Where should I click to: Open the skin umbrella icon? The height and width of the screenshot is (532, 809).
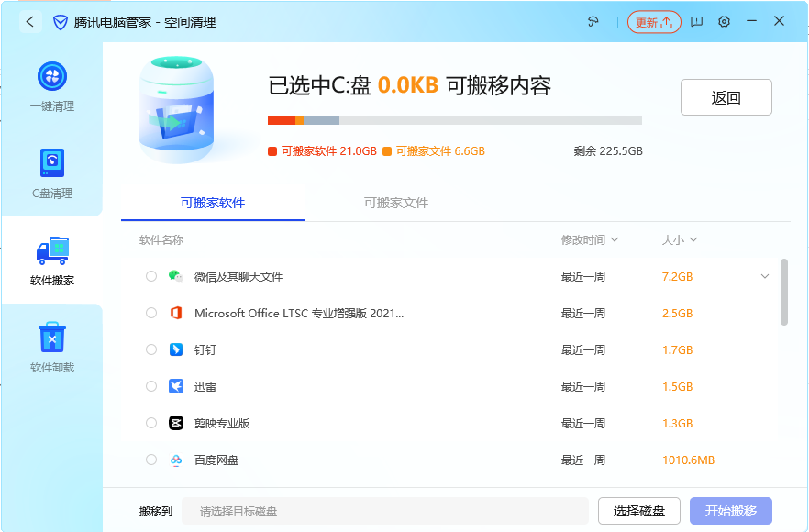pos(593,22)
